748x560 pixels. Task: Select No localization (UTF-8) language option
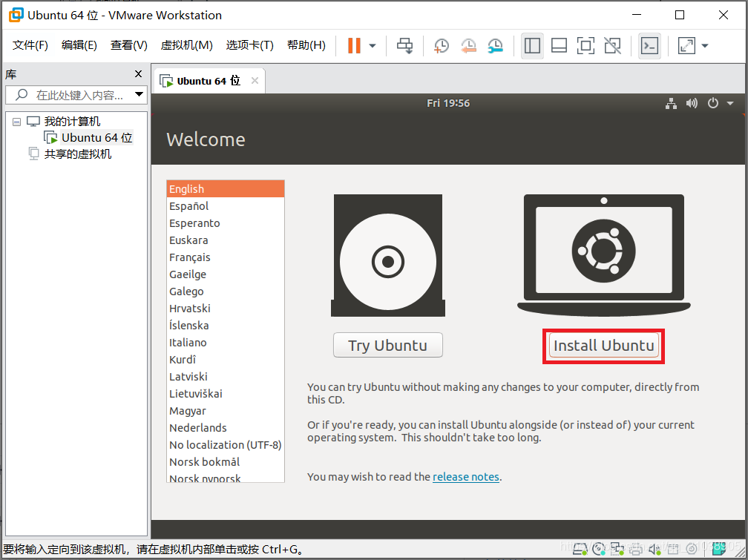(x=225, y=445)
